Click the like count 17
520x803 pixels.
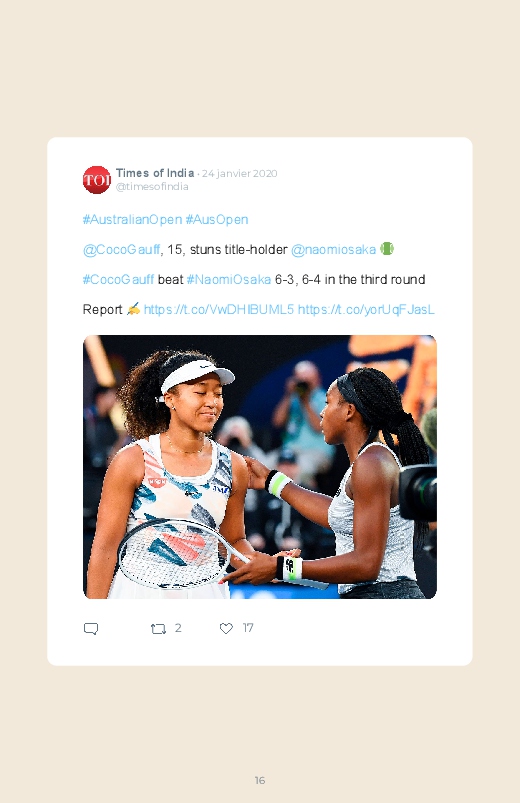tap(248, 628)
